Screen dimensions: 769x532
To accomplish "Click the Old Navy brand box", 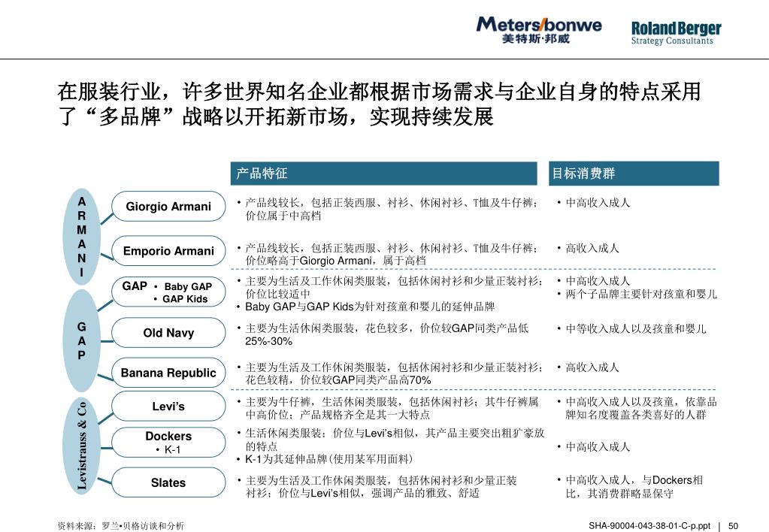I will [168, 333].
